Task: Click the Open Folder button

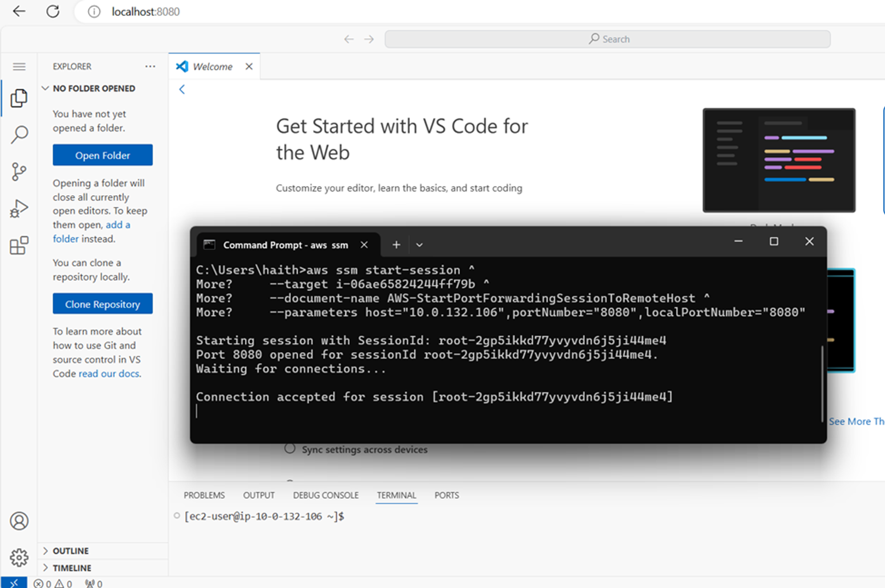Action: click(103, 155)
